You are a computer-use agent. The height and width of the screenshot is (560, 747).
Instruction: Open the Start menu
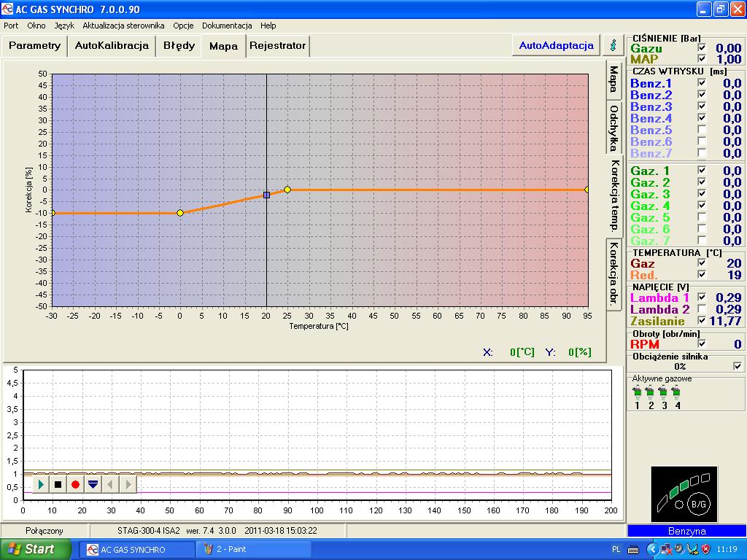click(35, 549)
